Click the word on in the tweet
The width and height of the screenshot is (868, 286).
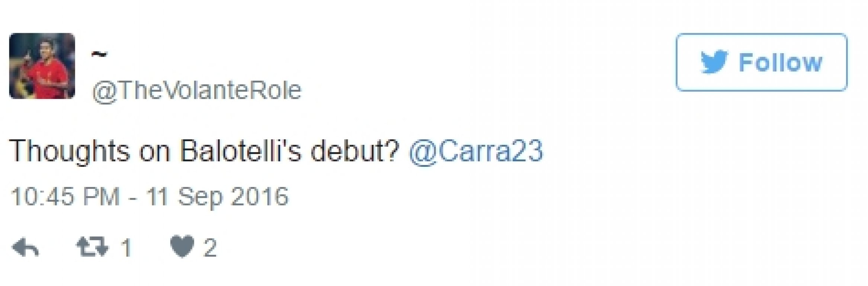click(155, 153)
